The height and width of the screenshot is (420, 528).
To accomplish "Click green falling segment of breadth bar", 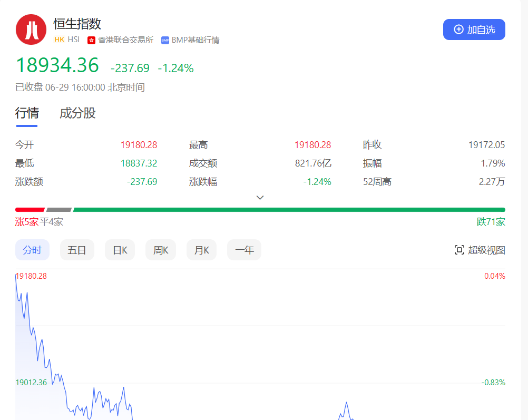I will click(289, 210).
